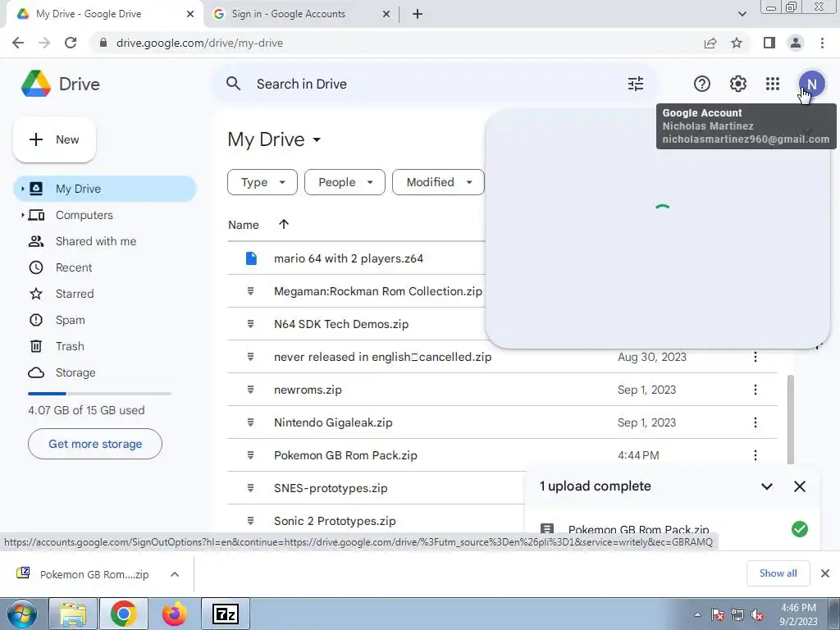Open more actions for Nintendo Gigaleak.zip

[756, 422]
